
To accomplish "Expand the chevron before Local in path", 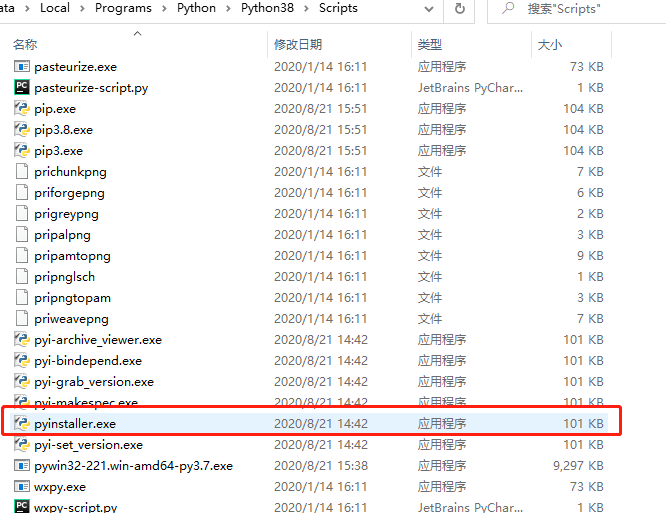I will pyautogui.click(x=27, y=8).
